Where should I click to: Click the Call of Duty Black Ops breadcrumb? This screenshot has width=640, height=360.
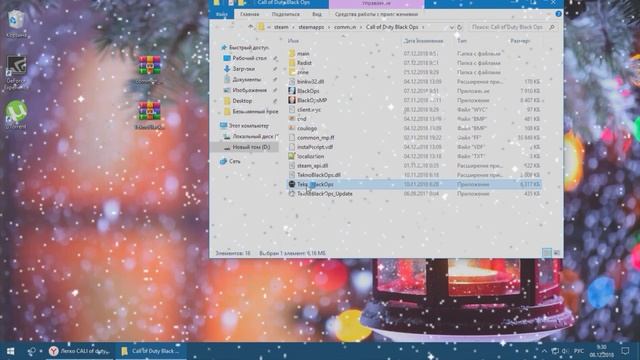[392, 27]
